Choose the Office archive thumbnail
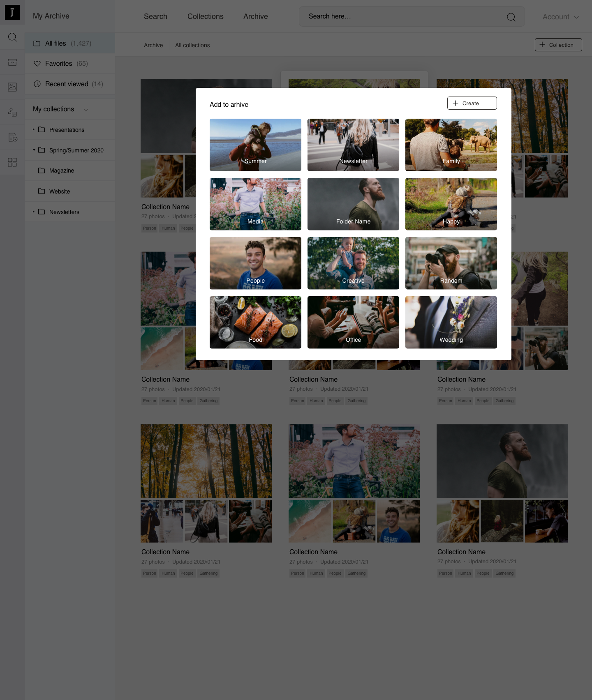The image size is (592, 700). pos(353,322)
